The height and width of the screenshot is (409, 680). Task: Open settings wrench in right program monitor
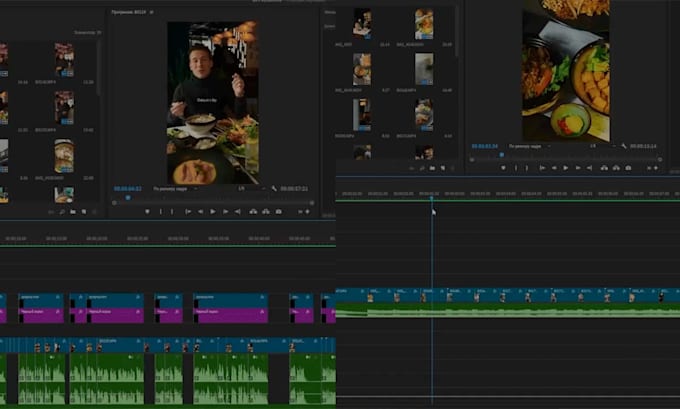pyautogui.click(x=624, y=146)
